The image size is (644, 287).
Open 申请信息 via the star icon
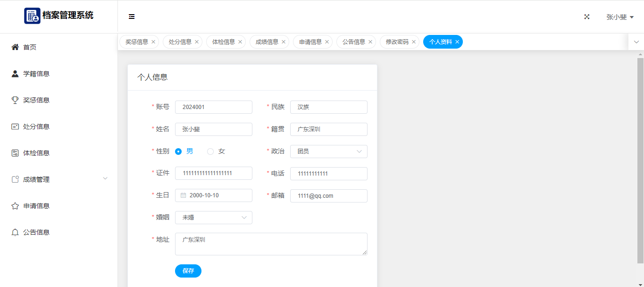[15, 206]
